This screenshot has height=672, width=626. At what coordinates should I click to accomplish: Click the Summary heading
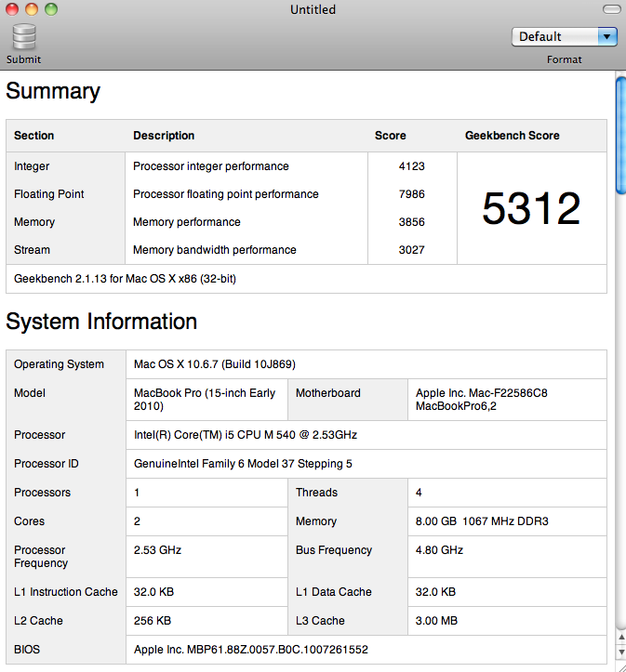click(x=53, y=92)
